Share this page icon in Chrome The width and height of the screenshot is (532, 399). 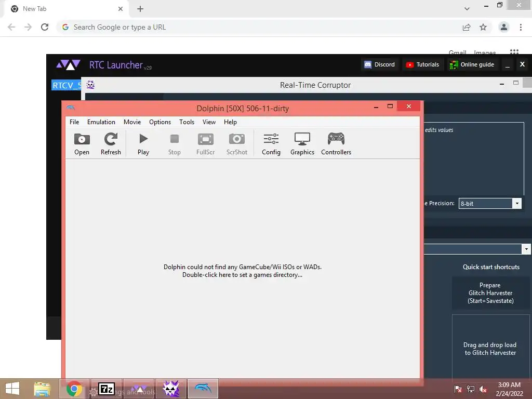point(467,27)
